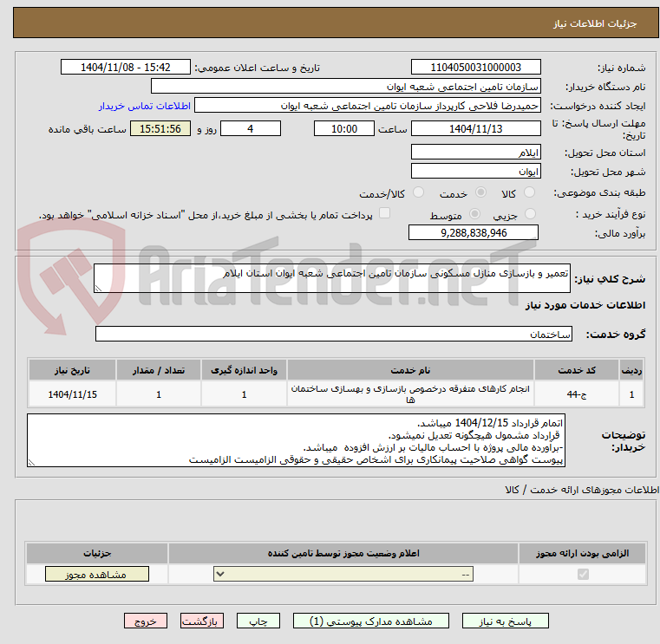The width and height of the screenshot is (660, 644).
Task: Click the جزئیات column header
Action: click(97, 554)
